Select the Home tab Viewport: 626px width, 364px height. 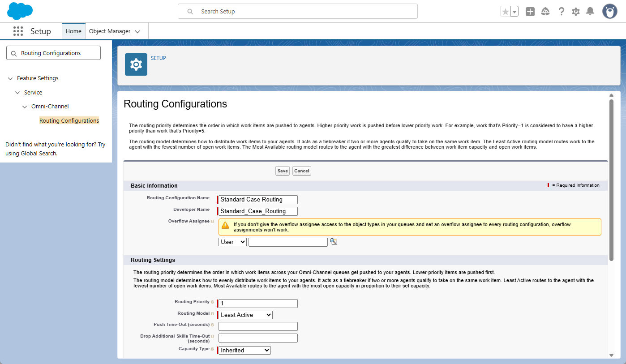tap(73, 31)
